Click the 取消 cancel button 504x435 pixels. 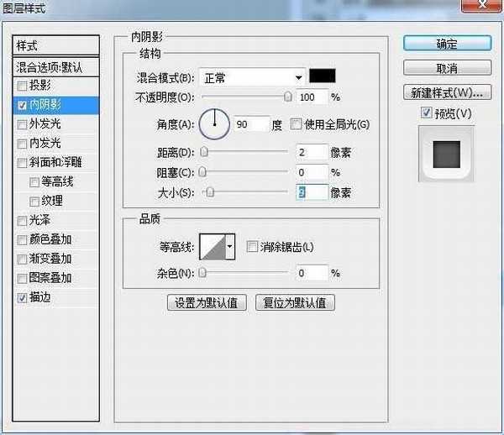(x=447, y=68)
